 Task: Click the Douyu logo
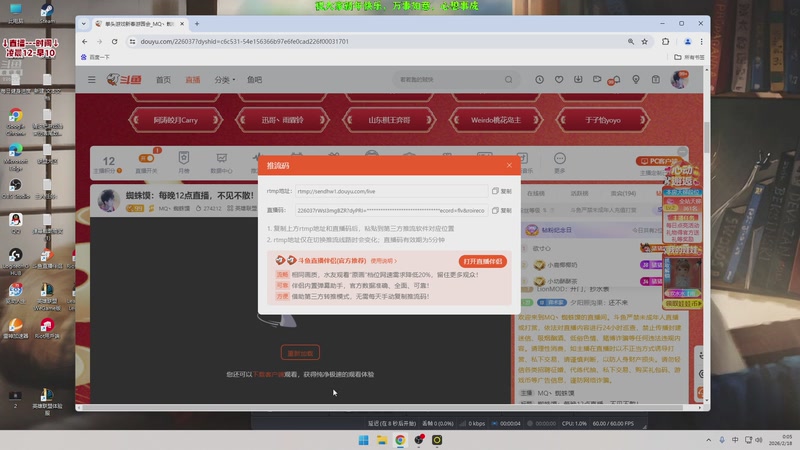(x=124, y=80)
